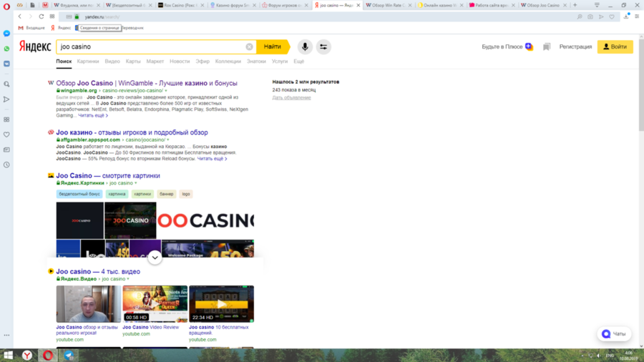Viewport: 644px width, 362px height.
Task: Select бездепозитный бонус image filter tag
Action: tap(79, 194)
